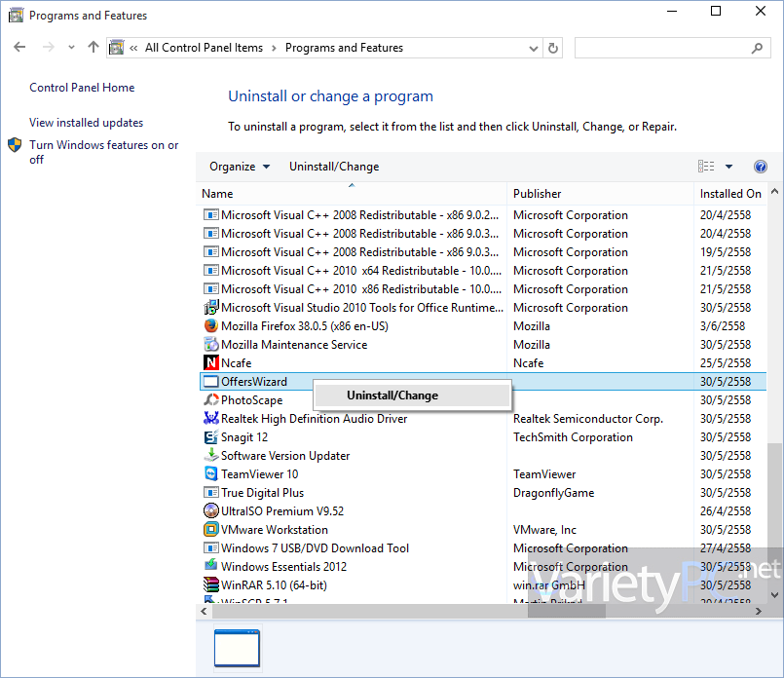The width and height of the screenshot is (784, 678).
Task: Click DragonflyGame publisher cell
Action: (553, 493)
